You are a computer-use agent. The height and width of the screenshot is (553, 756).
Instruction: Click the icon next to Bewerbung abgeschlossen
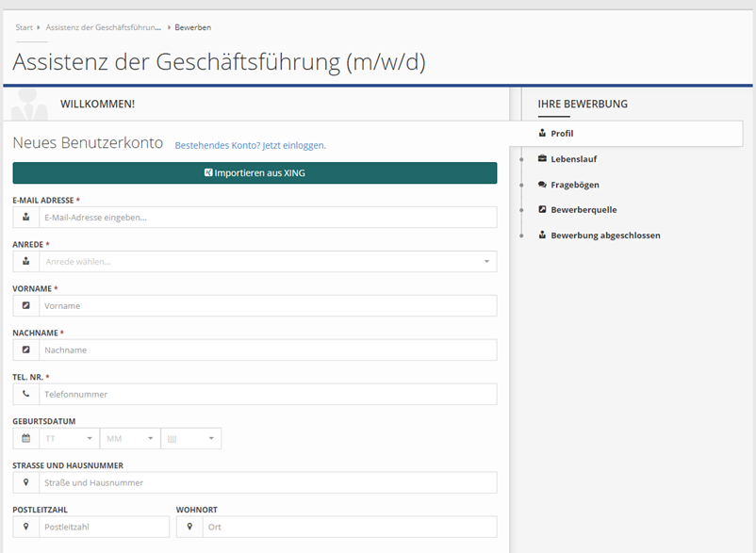click(x=542, y=236)
